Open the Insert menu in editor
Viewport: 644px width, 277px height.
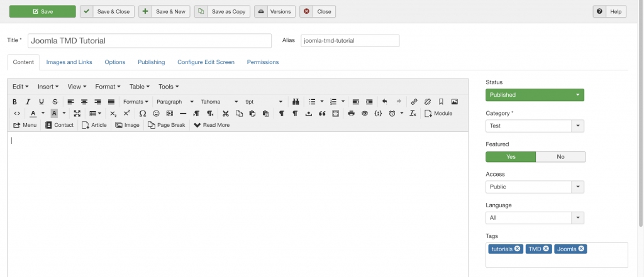coord(48,87)
